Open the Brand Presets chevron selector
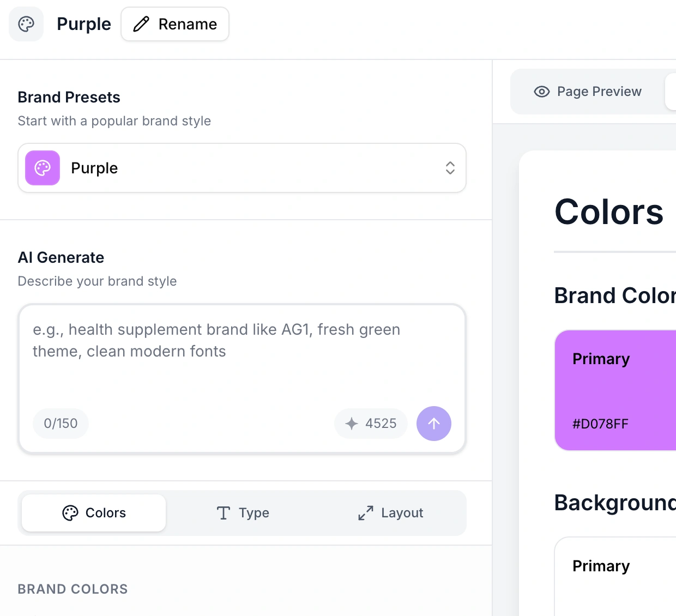 450,168
